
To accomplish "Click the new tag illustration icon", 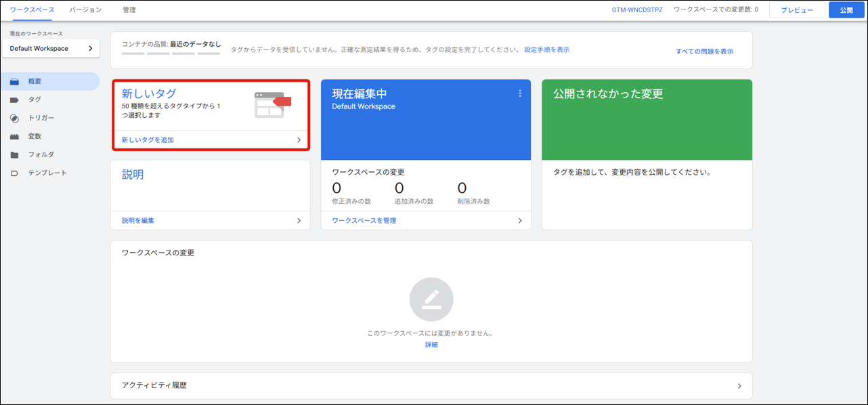I will tap(272, 105).
